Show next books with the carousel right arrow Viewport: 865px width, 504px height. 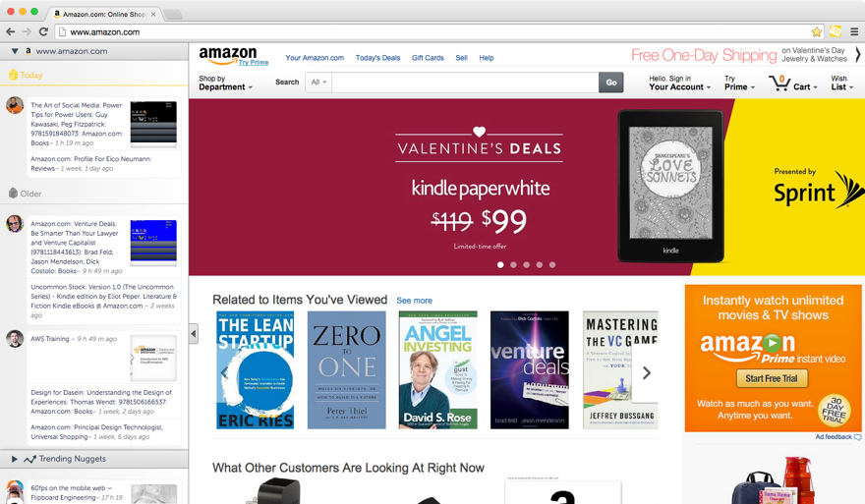point(647,373)
